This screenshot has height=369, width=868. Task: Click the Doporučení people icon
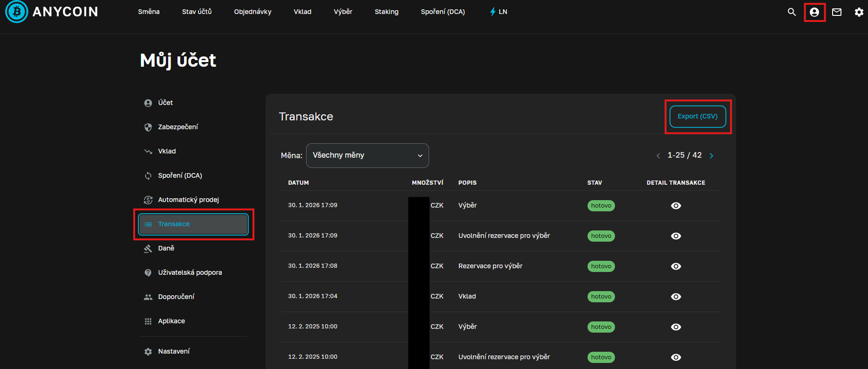148,297
